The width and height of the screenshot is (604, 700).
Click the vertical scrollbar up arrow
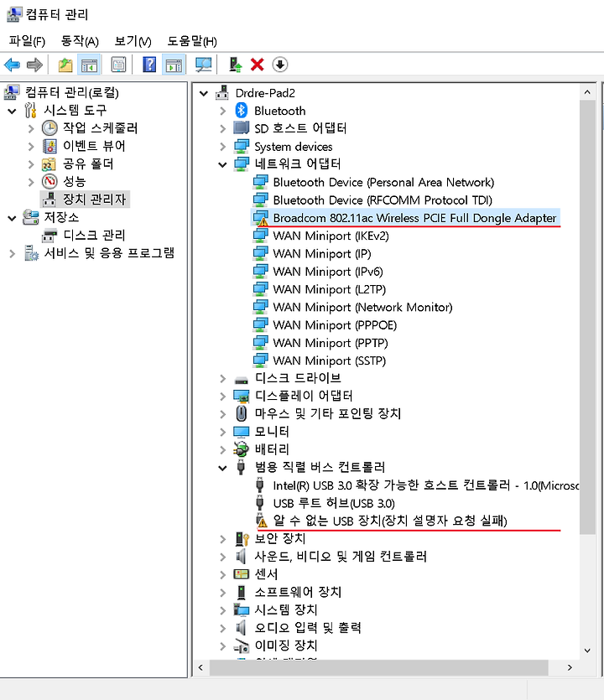587,92
